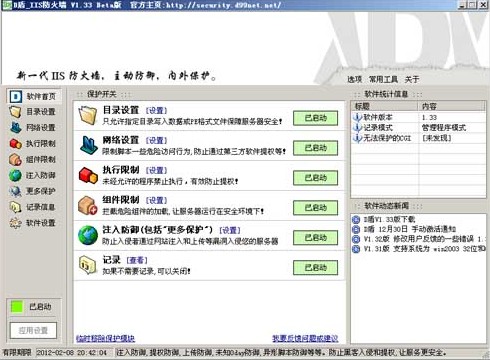
Task: Open 软件首页 sidebar icon
Action: 16,96
